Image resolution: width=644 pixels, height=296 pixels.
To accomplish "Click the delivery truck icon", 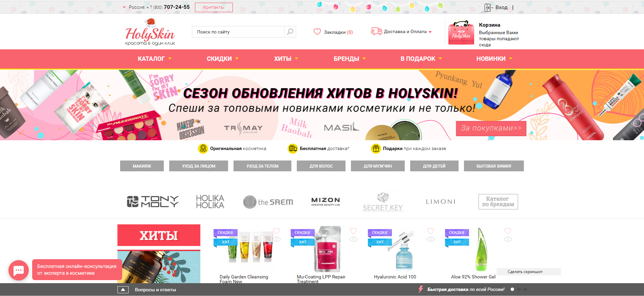I will (376, 31).
